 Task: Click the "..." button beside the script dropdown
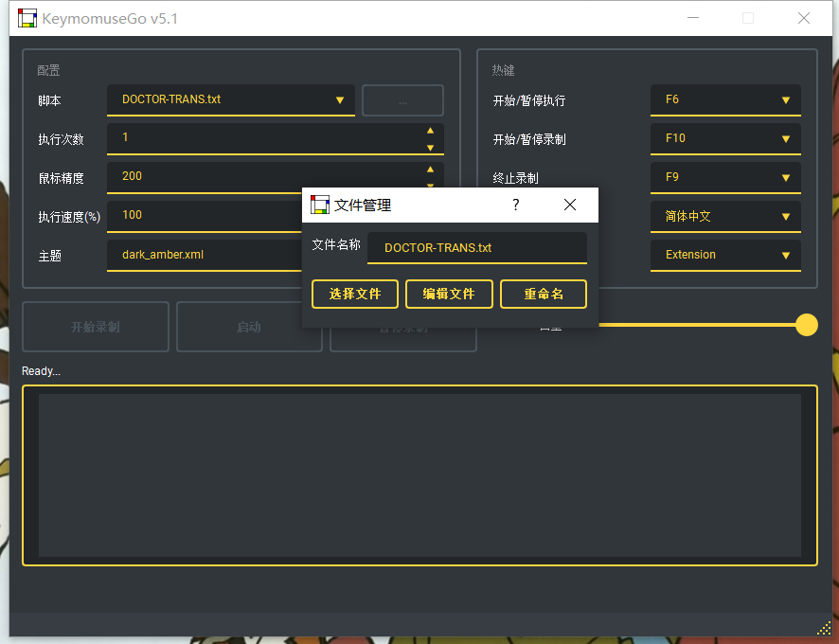pyautogui.click(x=402, y=100)
